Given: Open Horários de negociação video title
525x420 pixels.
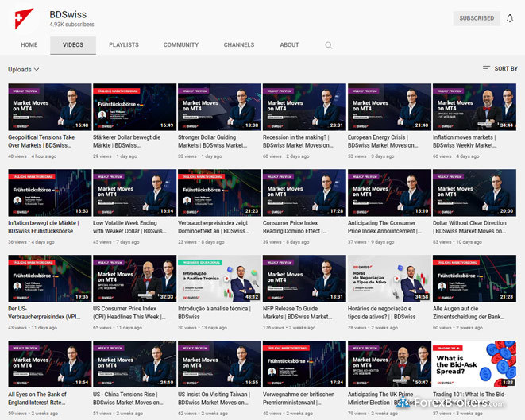Looking at the screenshot, I should [382, 313].
